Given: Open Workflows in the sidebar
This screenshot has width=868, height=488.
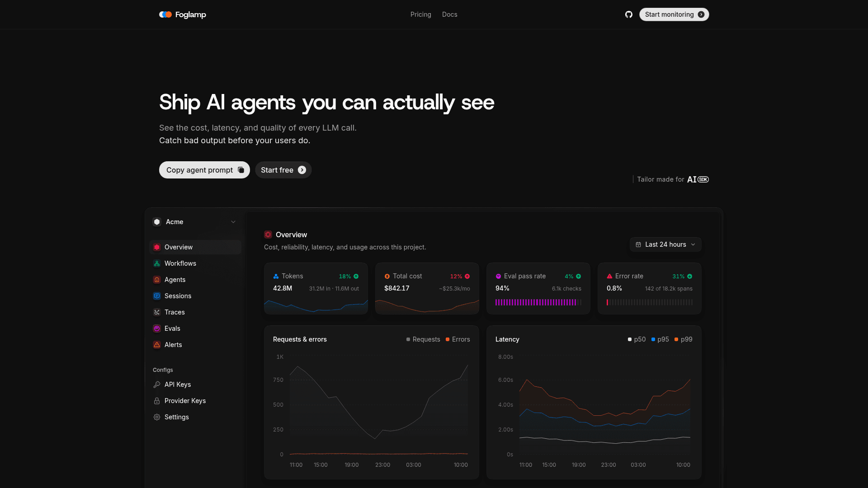Looking at the screenshot, I should click(x=195, y=263).
